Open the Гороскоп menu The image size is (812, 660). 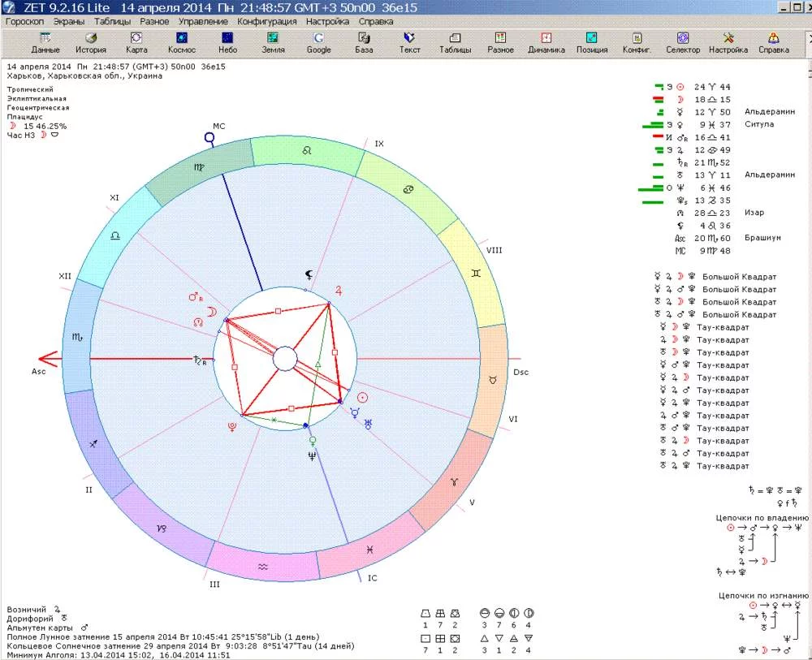(25, 22)
